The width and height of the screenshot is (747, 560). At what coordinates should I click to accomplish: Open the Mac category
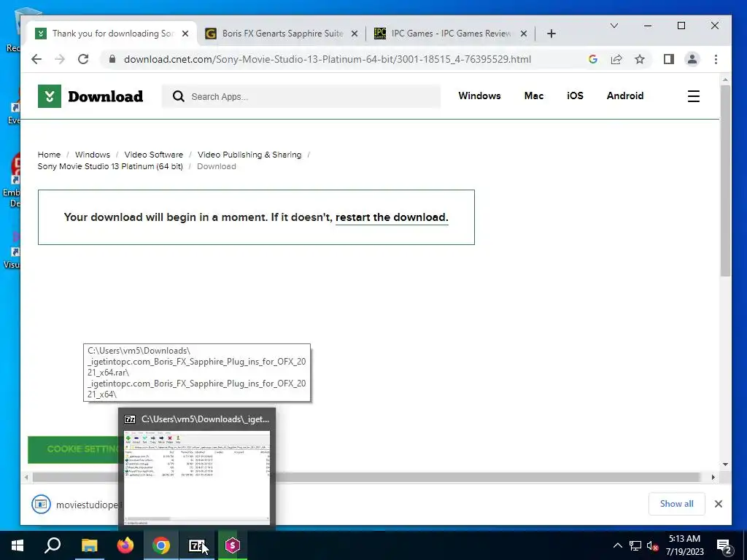[x=533, y=96]
